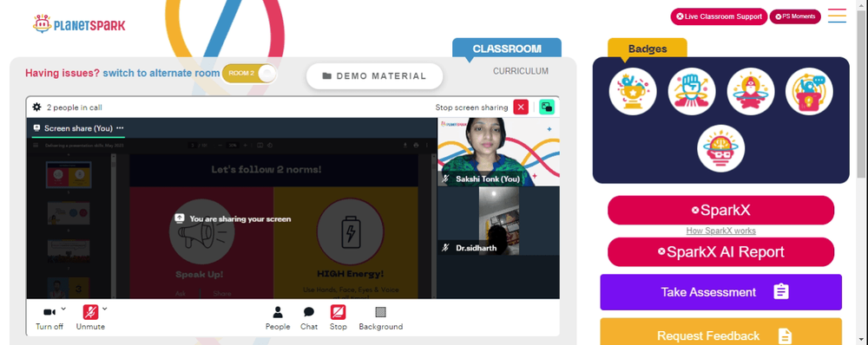Select Dr.sidharth video tile

click(x=498, y=221)
